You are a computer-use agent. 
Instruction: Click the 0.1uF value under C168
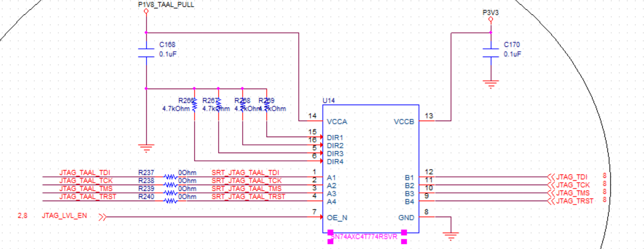[168, 54]
